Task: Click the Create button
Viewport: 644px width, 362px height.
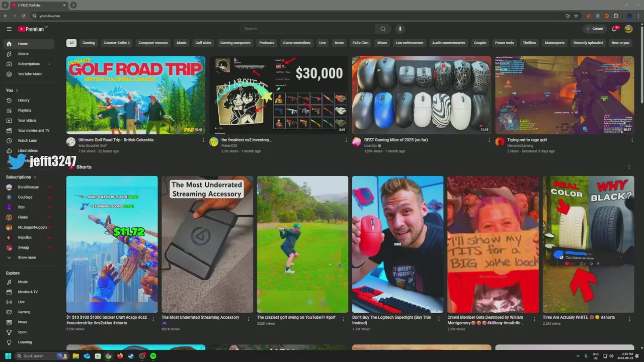Action: [594, 29]
